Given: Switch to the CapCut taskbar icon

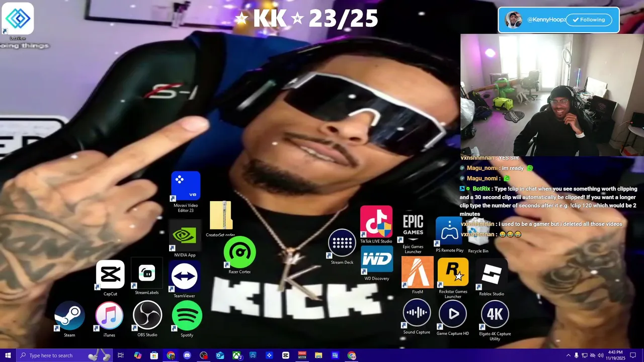Looking at the screenshot, I should click(x=286, y=355).
